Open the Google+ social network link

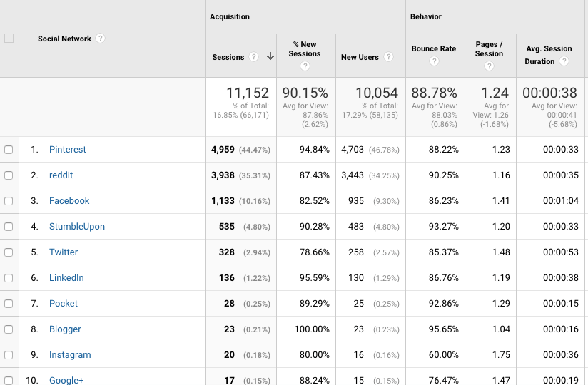[x=66, y=380]
